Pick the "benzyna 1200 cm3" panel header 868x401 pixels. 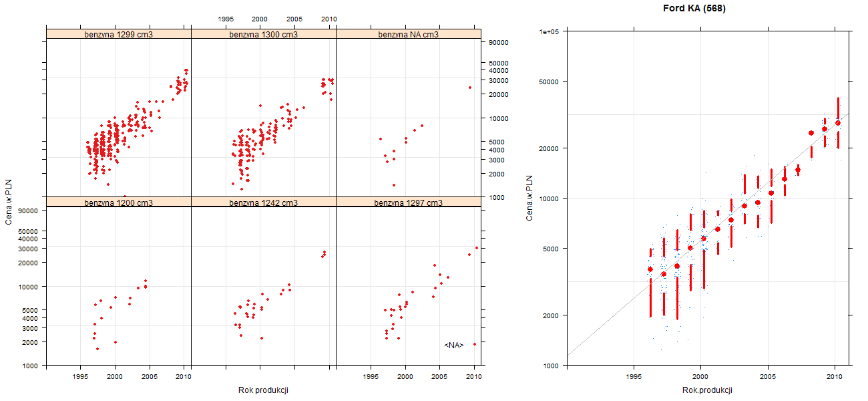119,202
